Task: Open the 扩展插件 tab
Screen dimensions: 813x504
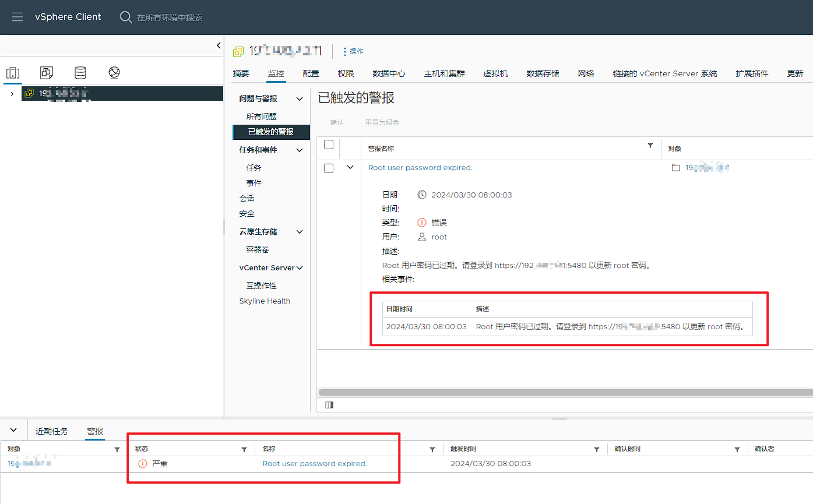Action: (752, 73)
